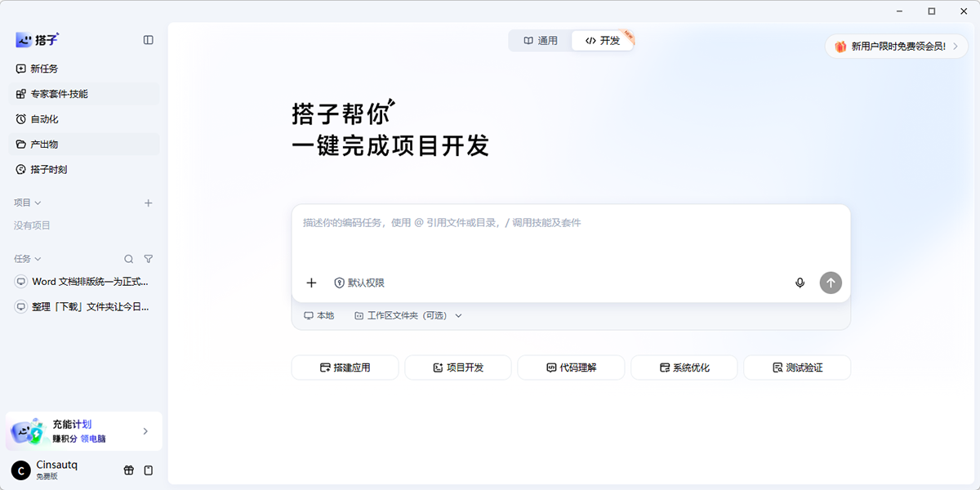The image size is (980, 490).
Task: Click the C avatar in the sidebar
Action: [x=20, y=470]
